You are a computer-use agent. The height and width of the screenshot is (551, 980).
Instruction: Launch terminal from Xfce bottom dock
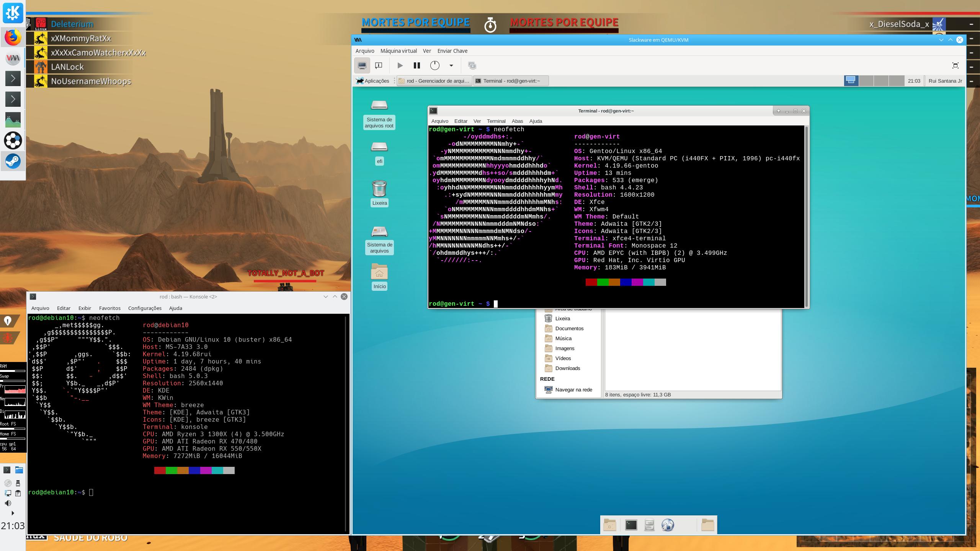click(631, 525)
